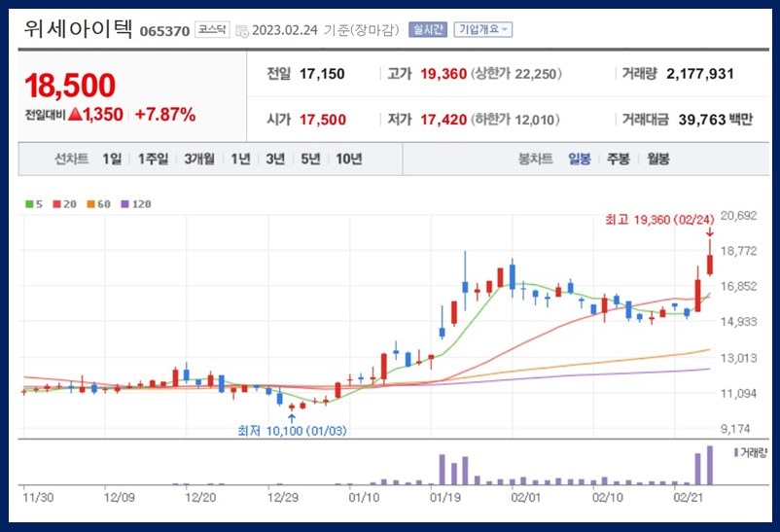Image resolution: width=780 pixels, height=532 pixels.
Task: Click the 최고 19,360 (02/24) chart annotation
Action: [659, 219]
